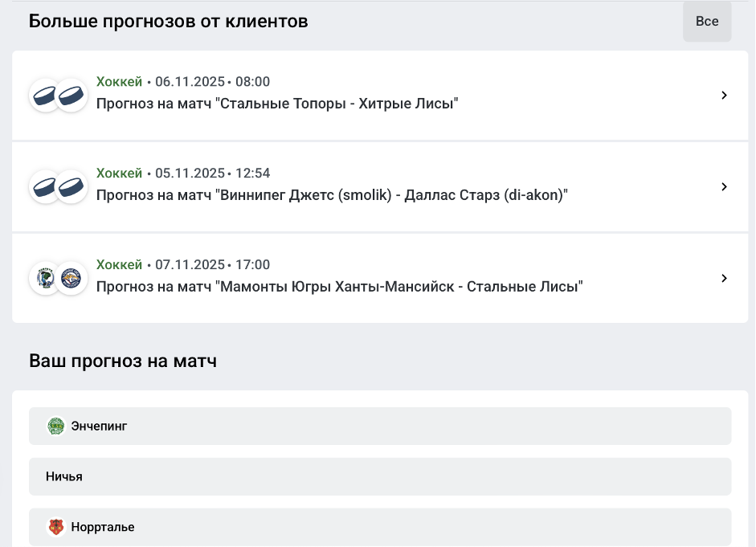This screenshot has width=756, height=547.
Task: Click the Стальные Лисы team logo
Action: [x=72, y=279]
